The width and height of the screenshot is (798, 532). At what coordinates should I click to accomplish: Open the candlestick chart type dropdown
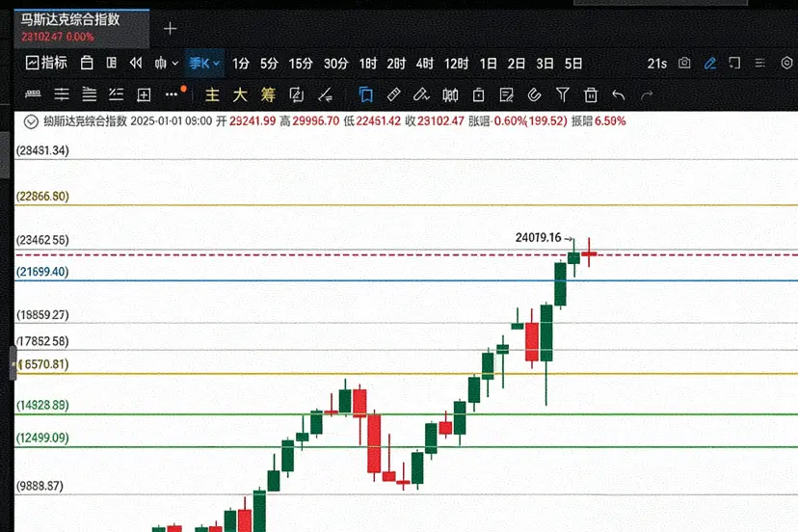(167, 64)
